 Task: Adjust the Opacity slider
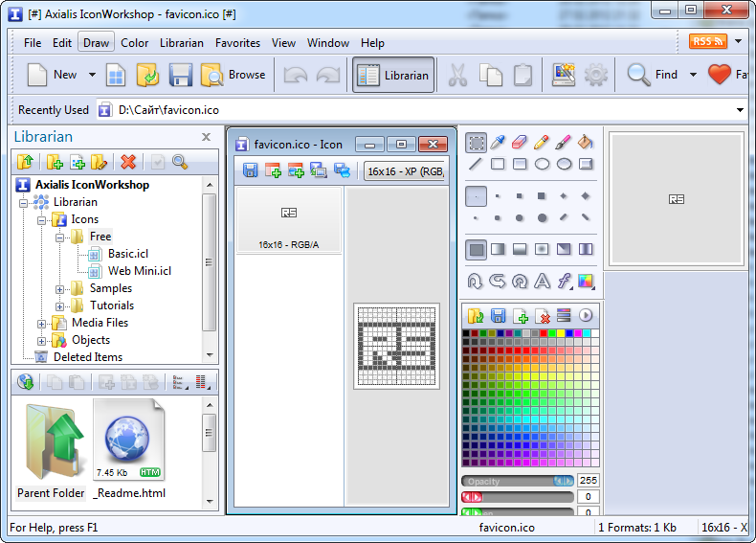pyautogui.click(x=518, y=481)
